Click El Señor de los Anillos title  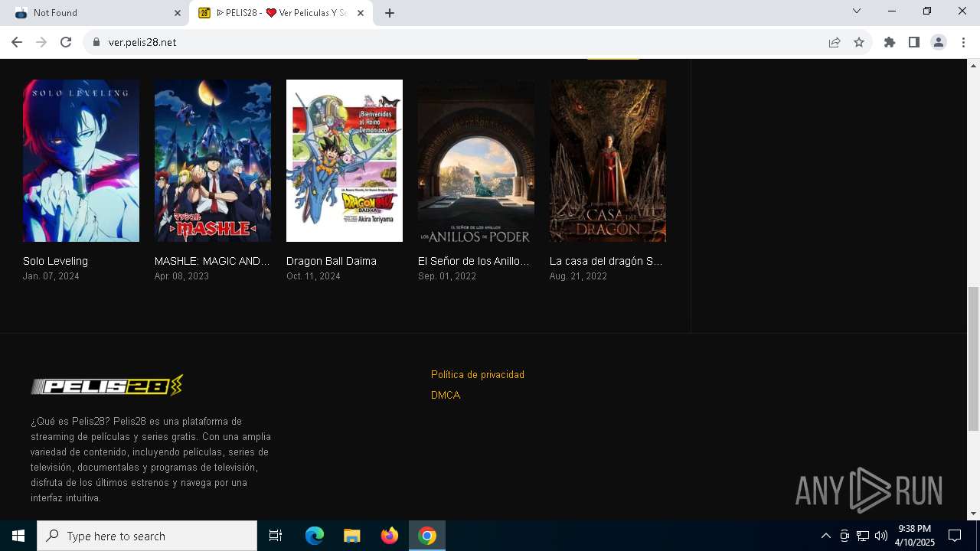[474, 261]
